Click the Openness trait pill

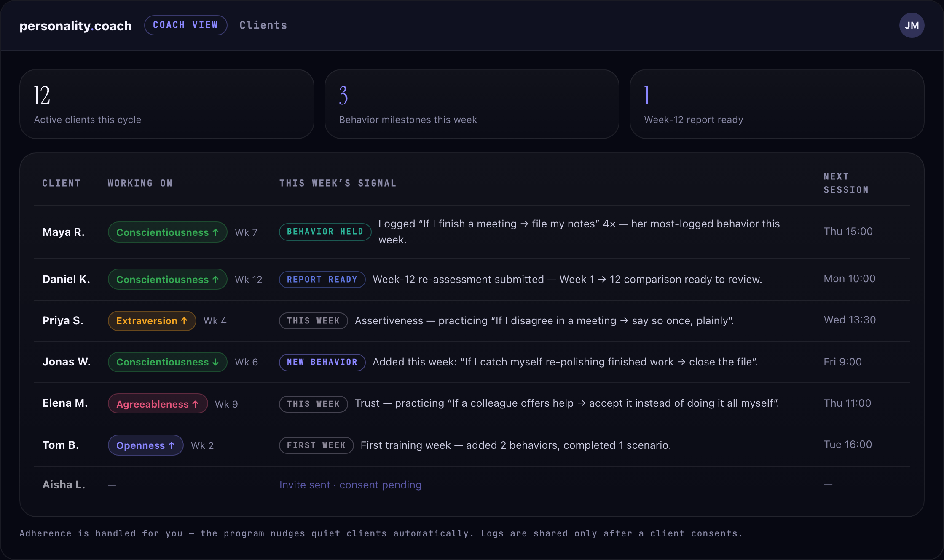click(145, 445)
